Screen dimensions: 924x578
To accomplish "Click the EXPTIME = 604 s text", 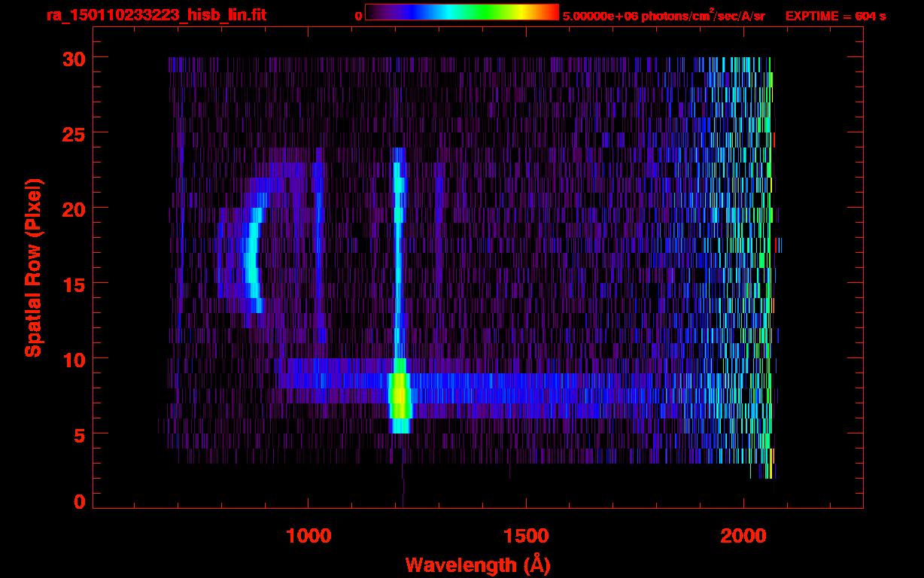I will coord(835,16).
